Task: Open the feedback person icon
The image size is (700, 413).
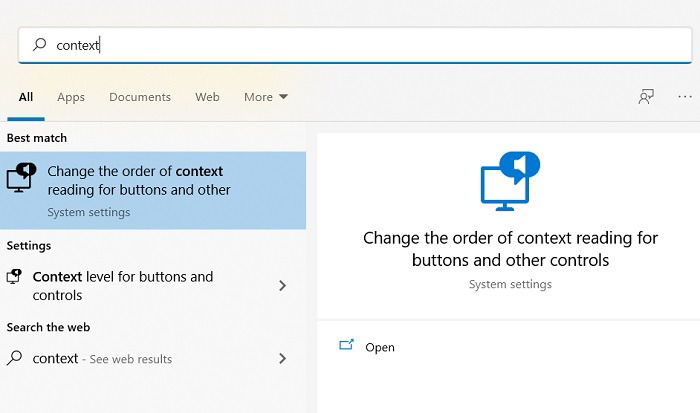Action: point(646,96)
